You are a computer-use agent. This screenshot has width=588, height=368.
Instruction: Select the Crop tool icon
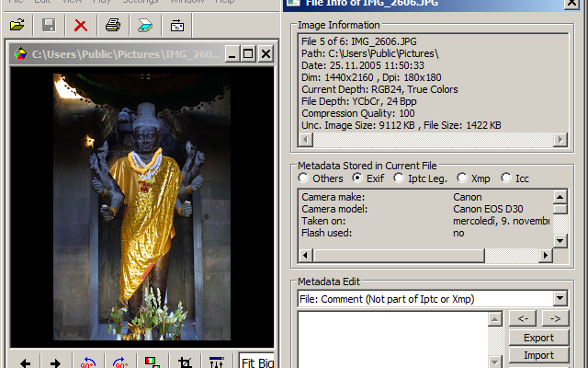185,362
